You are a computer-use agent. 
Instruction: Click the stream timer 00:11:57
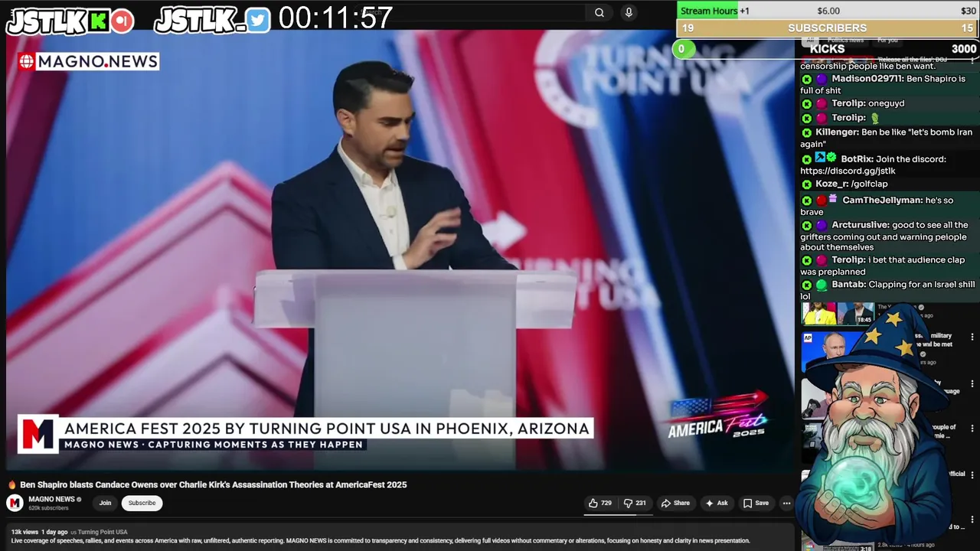pos(335,18)
